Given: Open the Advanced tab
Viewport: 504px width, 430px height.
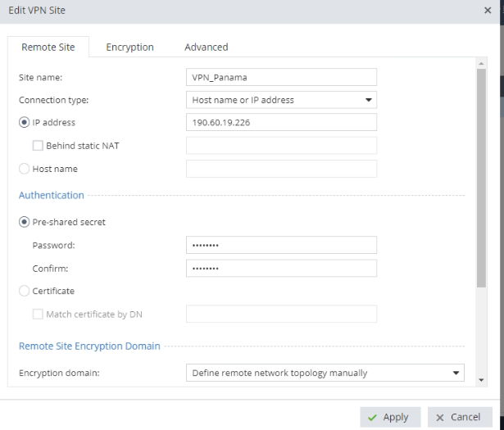Looking at the screenshot, I should tap(206, 48).
